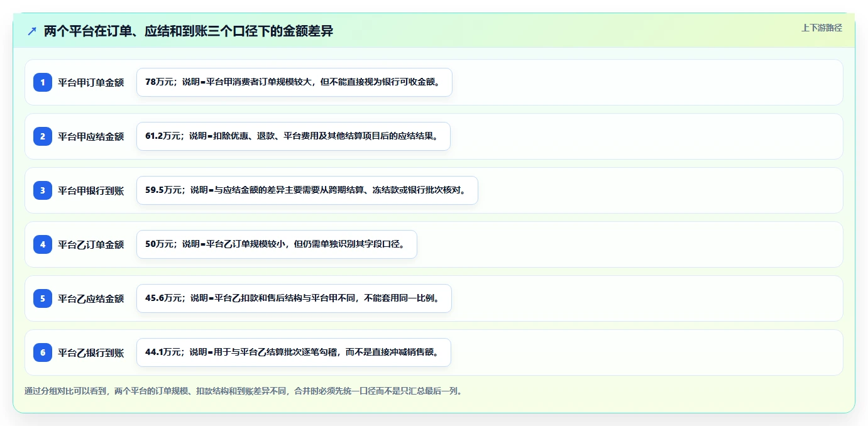The width and height of the screenshot is (868, 426).
Task: Select number badge 5 for 平台乙应结金额
Action: (43, 298)
